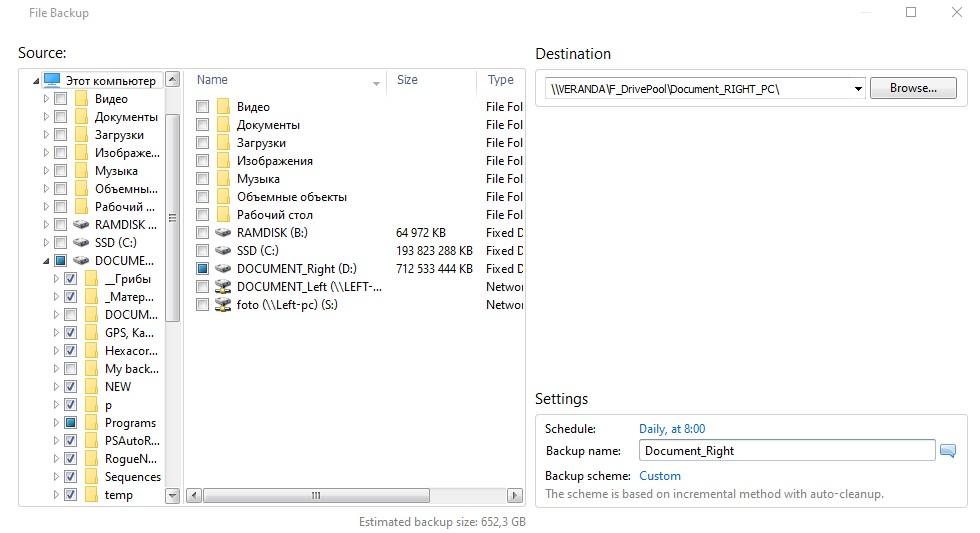Sort by the Type column header
Screen dimensions: 980x533
click(x=501, y=80)
